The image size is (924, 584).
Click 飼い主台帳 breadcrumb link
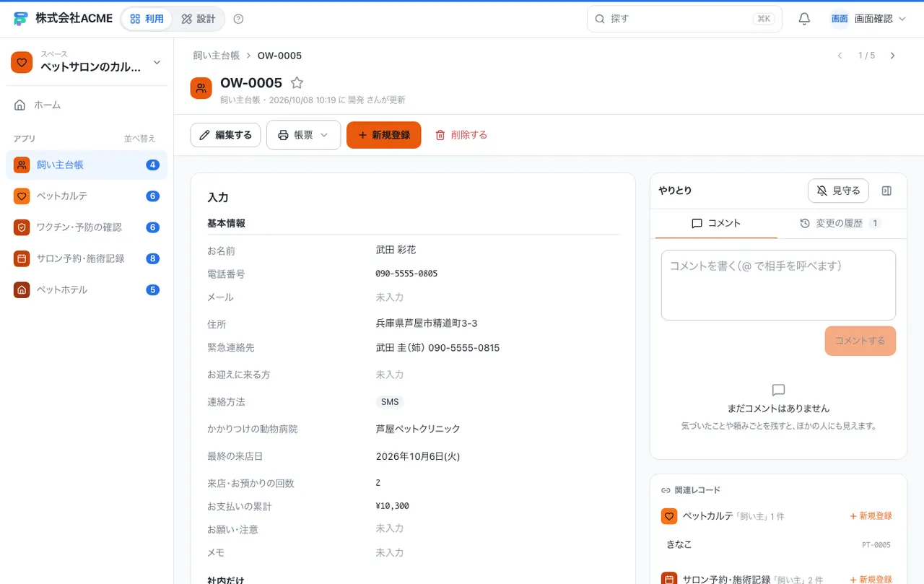(x=216, y=56)
